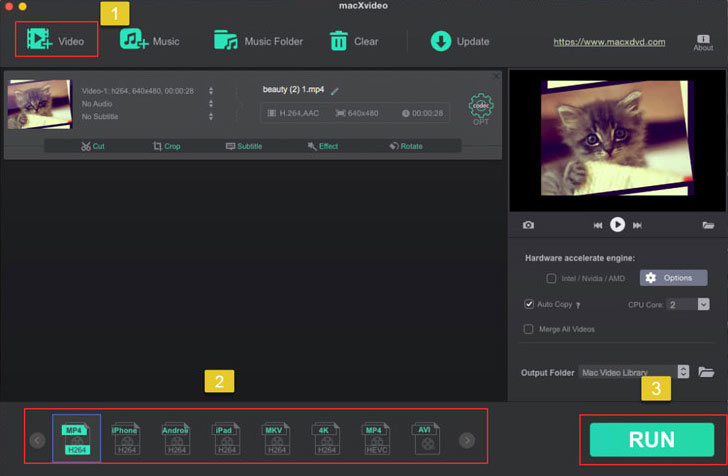Select the iPad H264 output profile
This screenshot has height=476, width=728.
pyautogui.click(x=226, y=439)
